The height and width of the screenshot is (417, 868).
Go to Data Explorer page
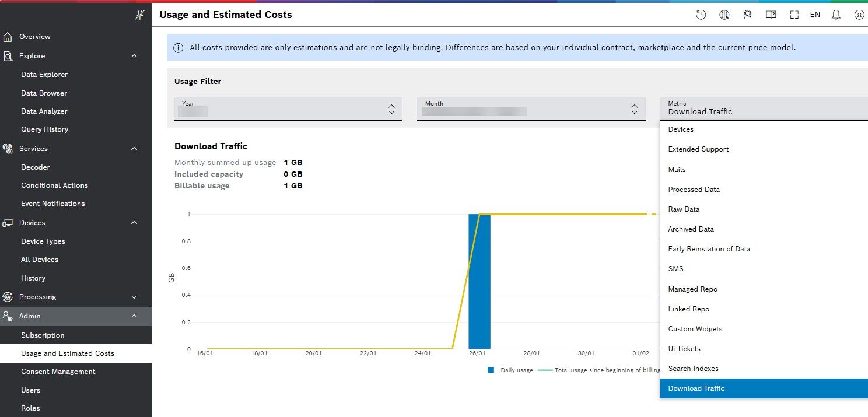coord(44,75)
